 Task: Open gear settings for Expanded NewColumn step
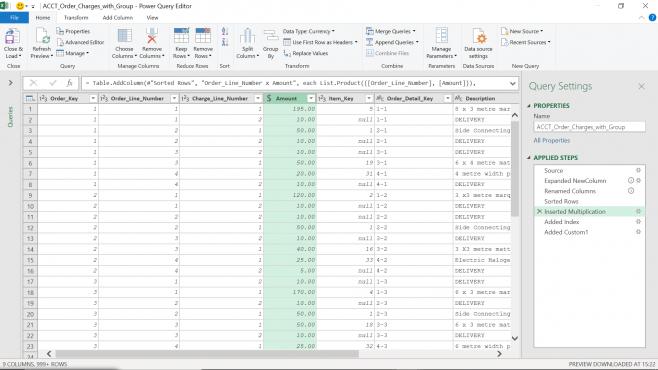coord(638,180)
